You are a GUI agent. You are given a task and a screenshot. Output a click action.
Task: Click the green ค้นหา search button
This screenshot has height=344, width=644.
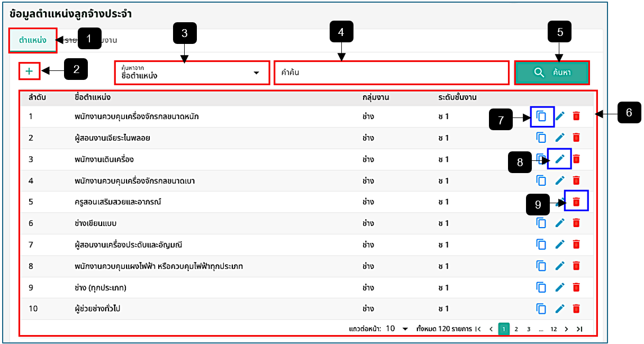coord(552,73)
